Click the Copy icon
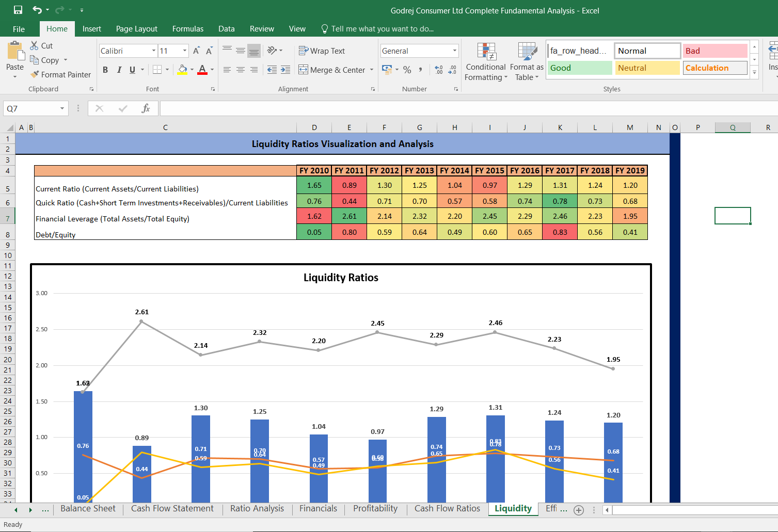Image resolution: width=778 pixels, height=532 pixels. (x=35, y=60)
